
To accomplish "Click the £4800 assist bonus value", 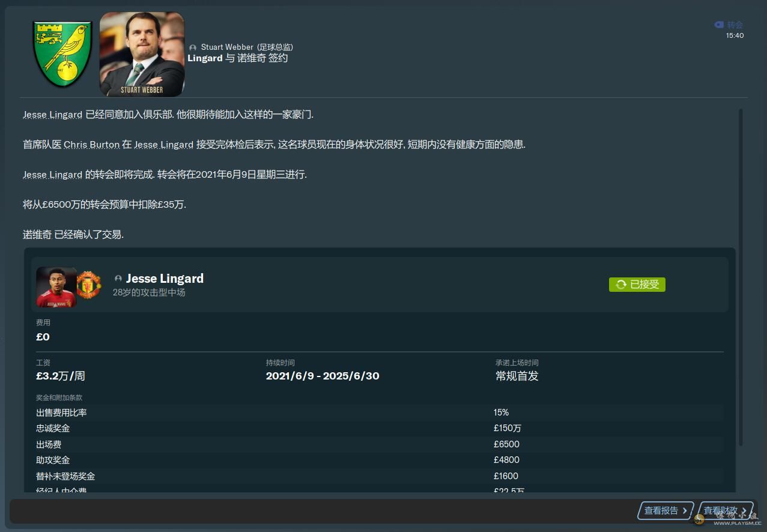I will [506, 460].
